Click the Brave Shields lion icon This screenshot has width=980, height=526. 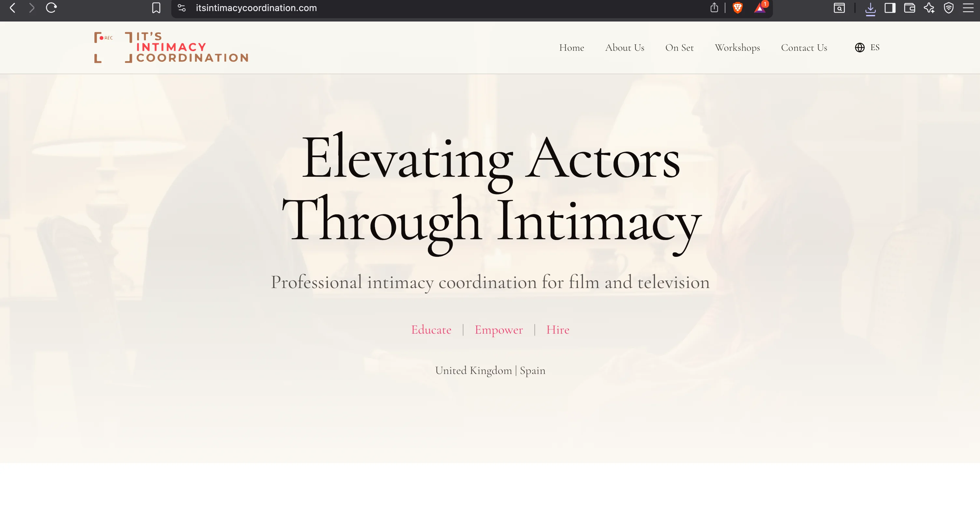tap(737, 8)
